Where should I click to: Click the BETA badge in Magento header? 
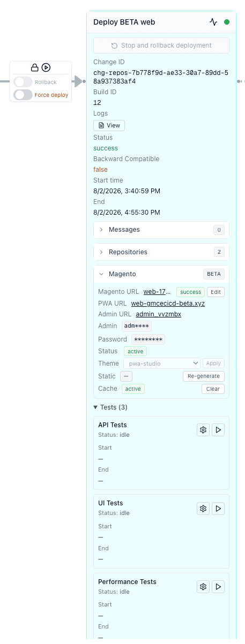(214, 274)
